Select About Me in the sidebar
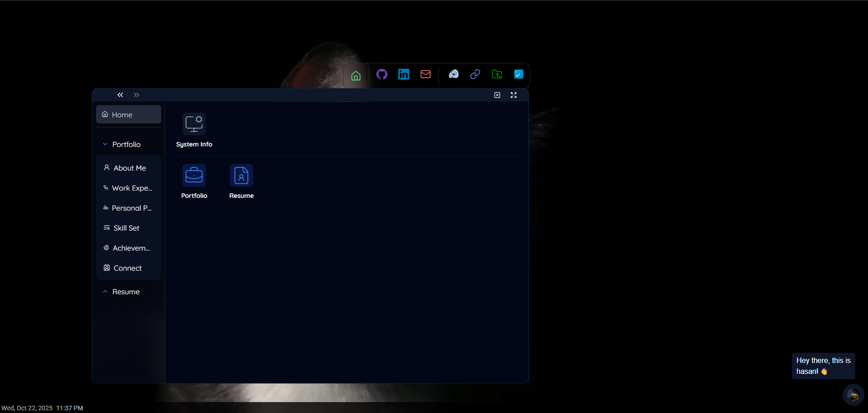 129,168
